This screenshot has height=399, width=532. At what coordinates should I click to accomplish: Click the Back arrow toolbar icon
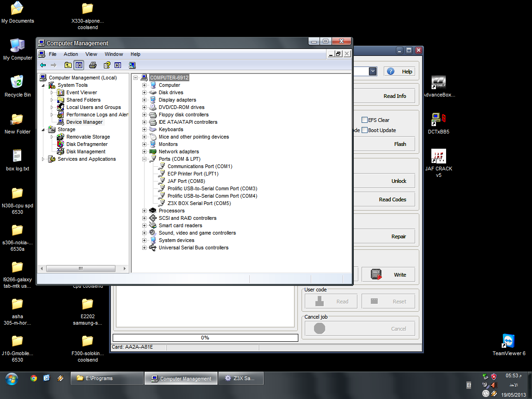(43, 65)
